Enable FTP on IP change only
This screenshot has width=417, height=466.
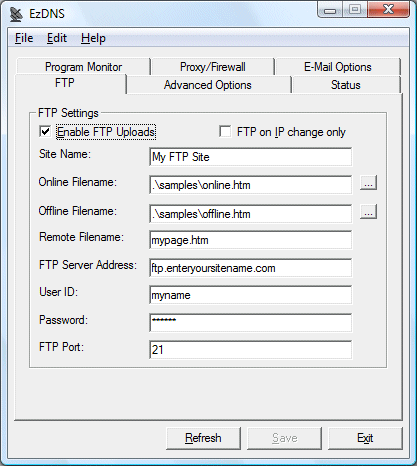225,131
